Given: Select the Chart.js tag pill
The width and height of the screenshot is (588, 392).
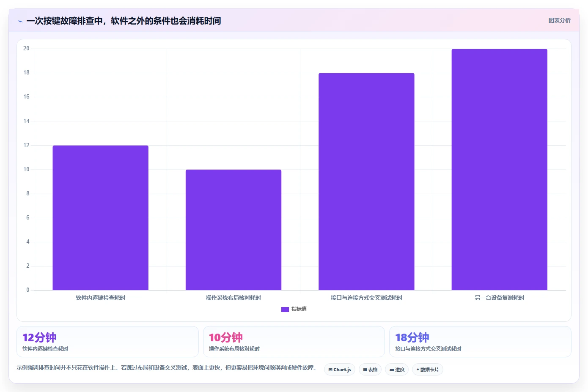Looking at the screenshot, I should click(x=340, y=370).
